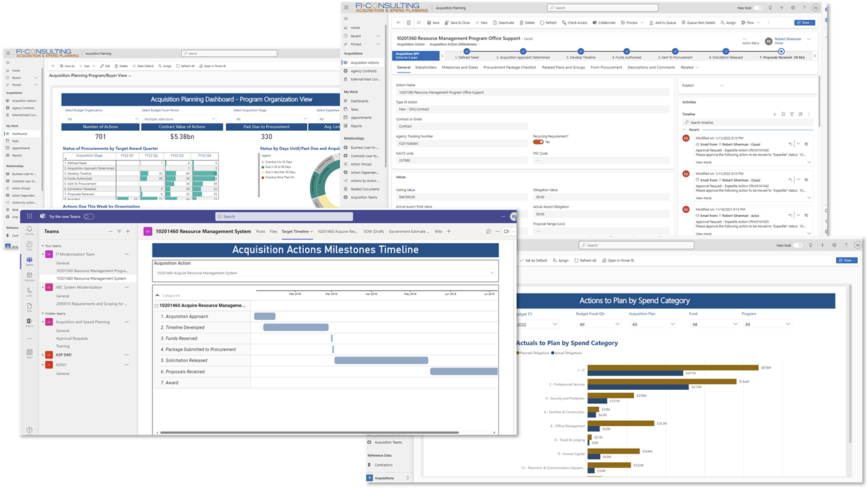Open the Acquisition Planning Program/Buyer View selector
Image resolution: width=868 pixels, height=488 pixels.
click(90, 76)
